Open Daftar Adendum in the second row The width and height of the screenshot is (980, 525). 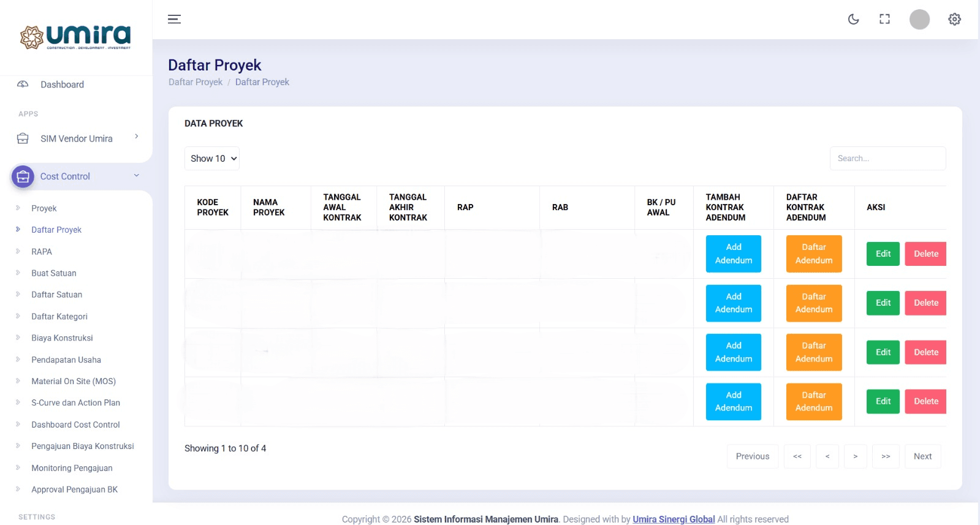click(813, 303)
